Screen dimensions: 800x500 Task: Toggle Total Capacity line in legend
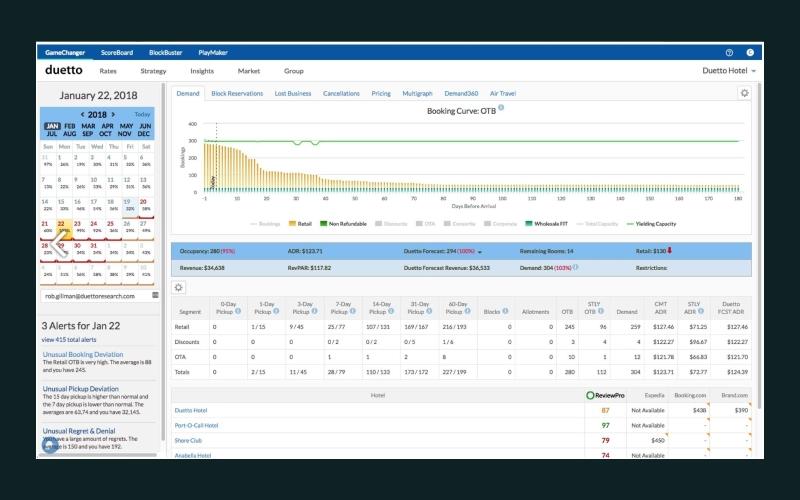pyautogui.click(x=597, y=223)
